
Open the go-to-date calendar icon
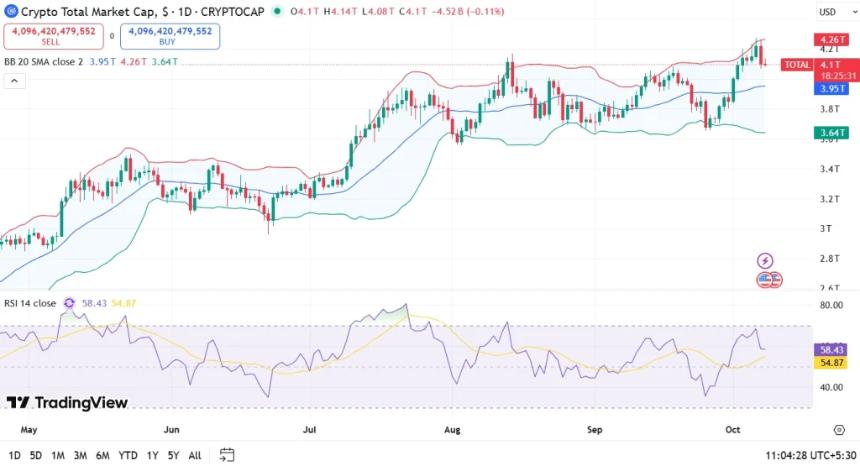[227, 455]
